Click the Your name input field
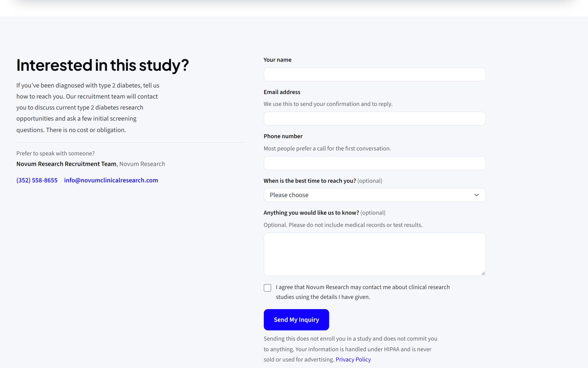The width and height of the screenshot is (588, 368). point(374,74)
